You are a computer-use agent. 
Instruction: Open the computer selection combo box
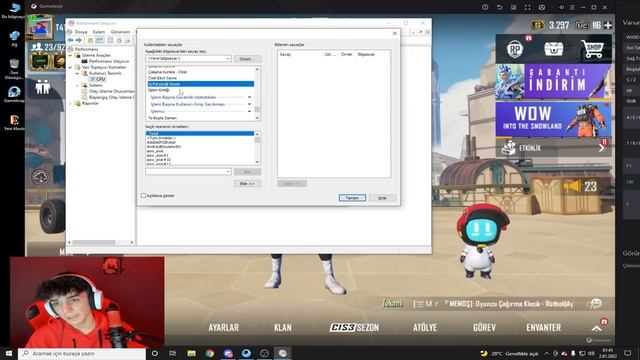[x=189, y=59]
